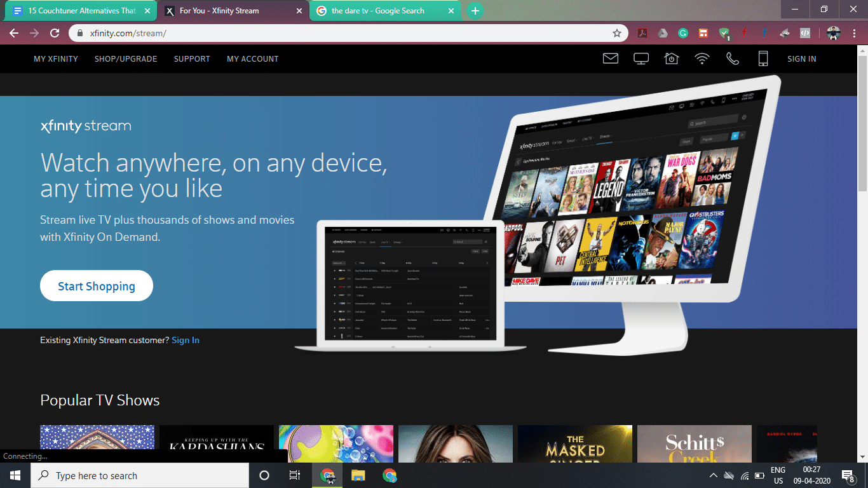The height and width of the screenshot is (488, 868).
Task: Open the Support menu
Action: click(192, 58)
